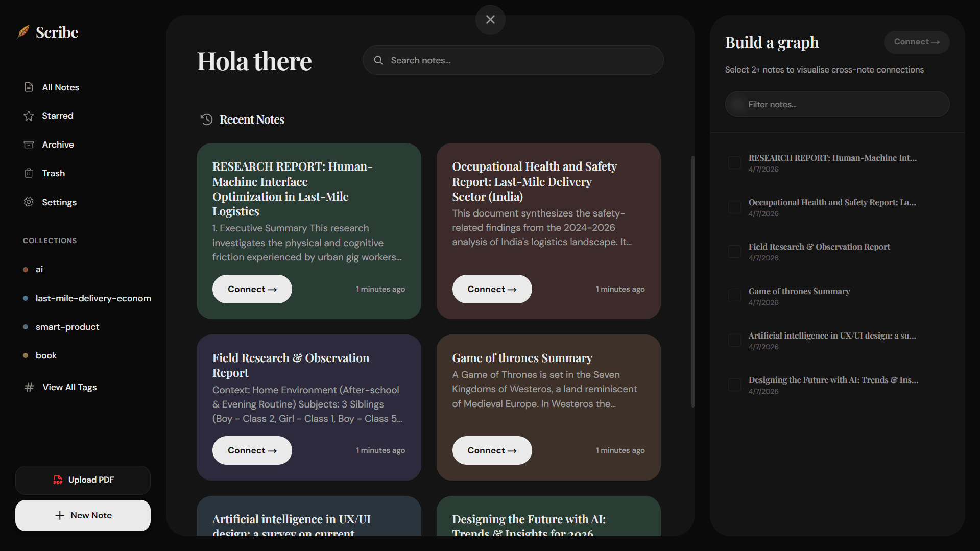Viewport: 980px width, 551px height.
Task: Select the Starred star icon
Action: tap(29, 116)
